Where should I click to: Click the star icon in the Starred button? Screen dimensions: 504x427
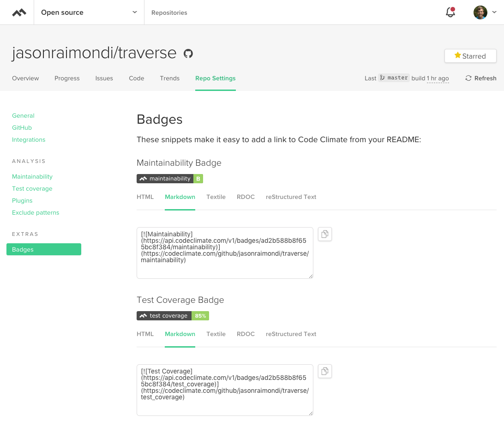tap(457, 55)
